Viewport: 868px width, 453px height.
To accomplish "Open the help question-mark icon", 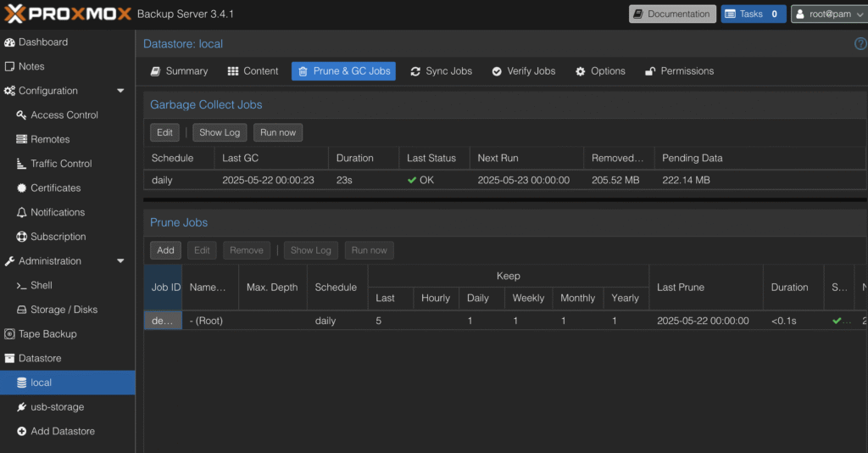I will (860, 44).
